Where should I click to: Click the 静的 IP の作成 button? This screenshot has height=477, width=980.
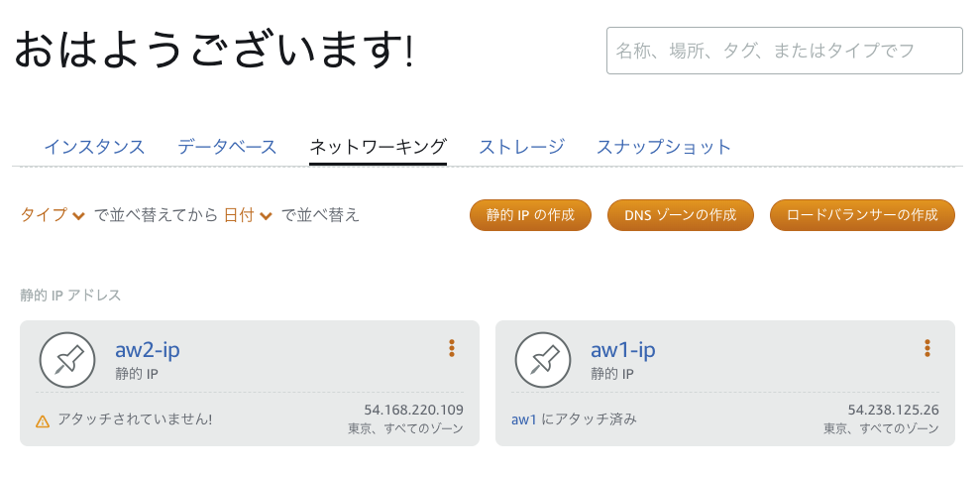coord(530,215)
